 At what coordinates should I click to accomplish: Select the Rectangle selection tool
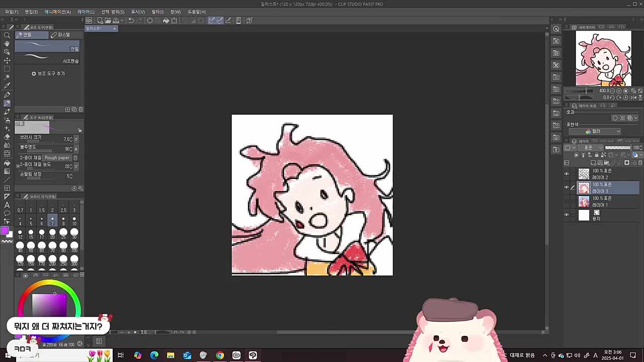pos(7,69)
